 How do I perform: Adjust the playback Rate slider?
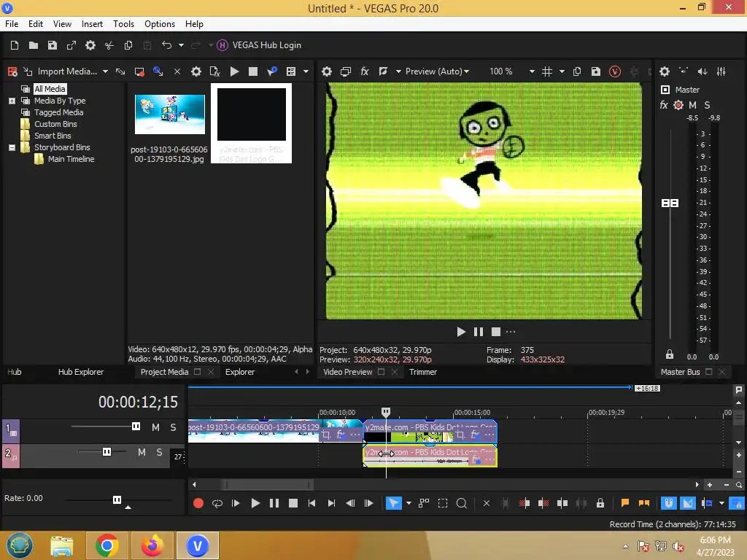coord(117,499)
